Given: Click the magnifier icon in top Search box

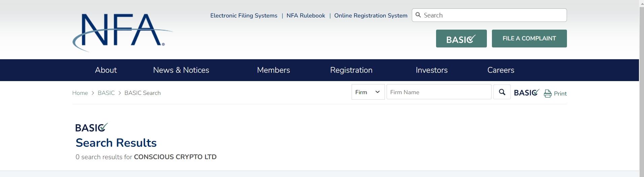Looking at the screenshot, I should tap(418, 15).
